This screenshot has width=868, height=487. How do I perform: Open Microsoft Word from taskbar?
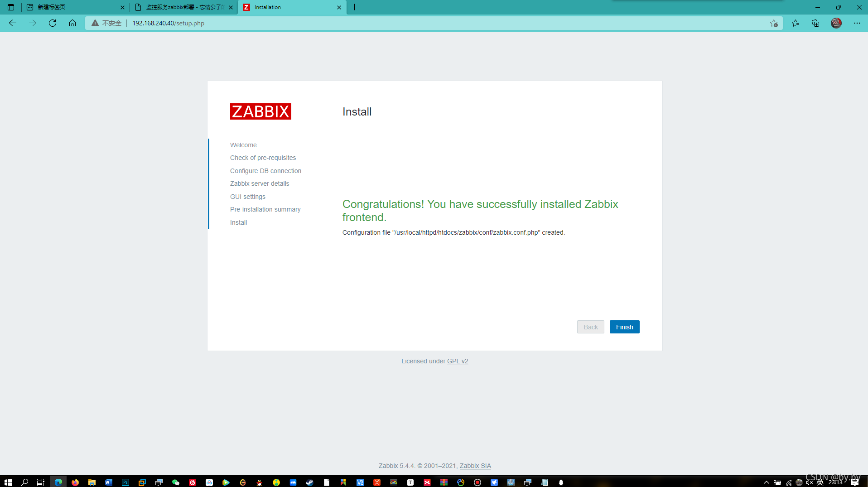pyautogui.click(x=109, y=482)
